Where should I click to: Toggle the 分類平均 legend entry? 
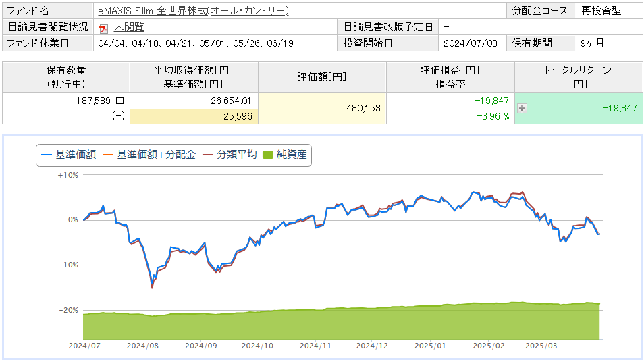point(230,155)
